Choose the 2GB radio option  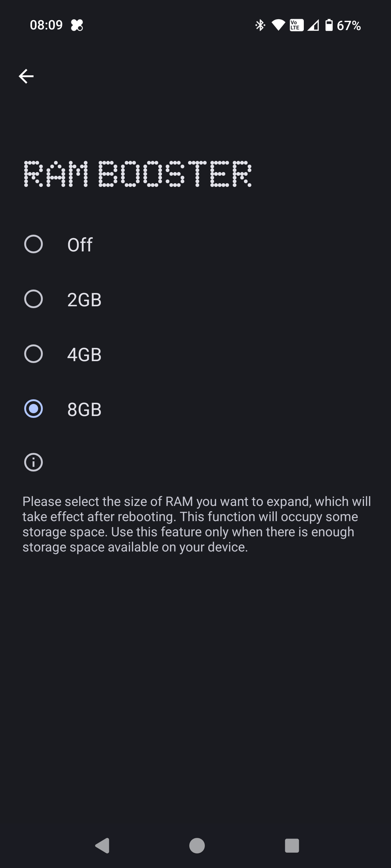[34, 299]
